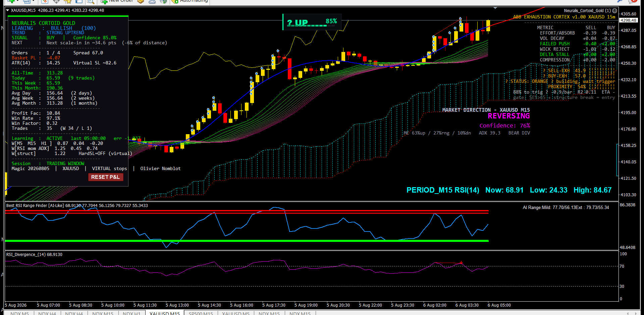The height and width of the screenshot is (315, 644).
Task: Click the Basket PL value -4.07
Action: [53, 58]
